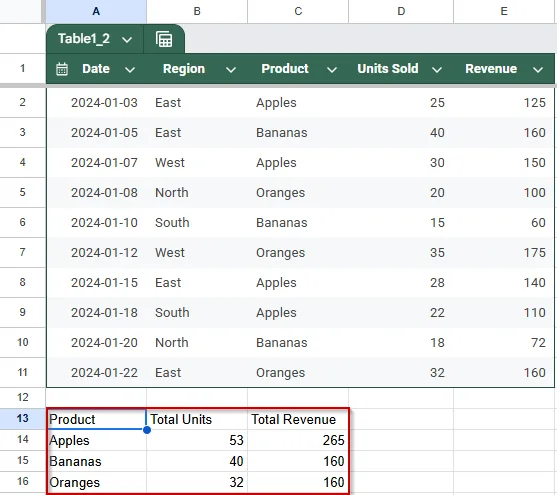Select revenue value 100
This screenshot has height=495, width=557.
[x=504, y=192]
